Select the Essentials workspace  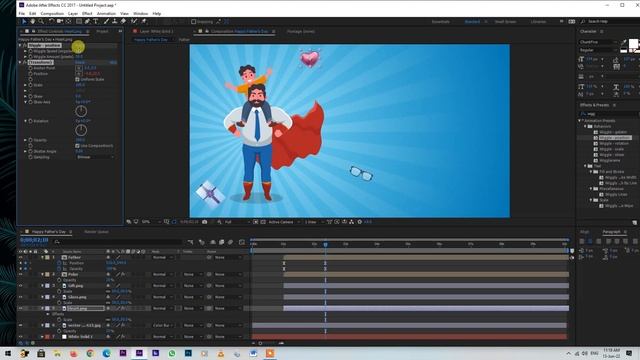pos(441,22)
